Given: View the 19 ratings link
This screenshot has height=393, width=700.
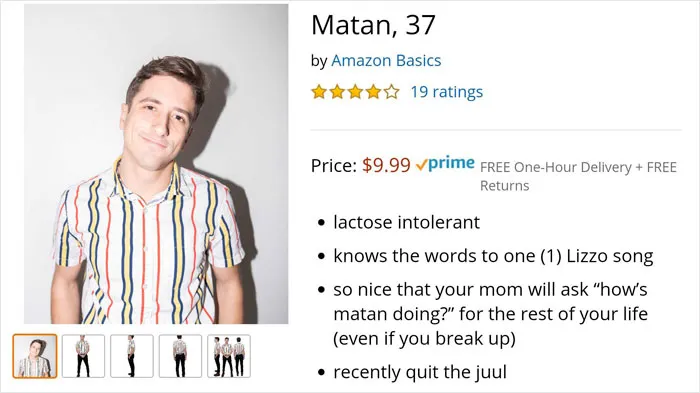Looking at the screenshot, I should (446, 92).
